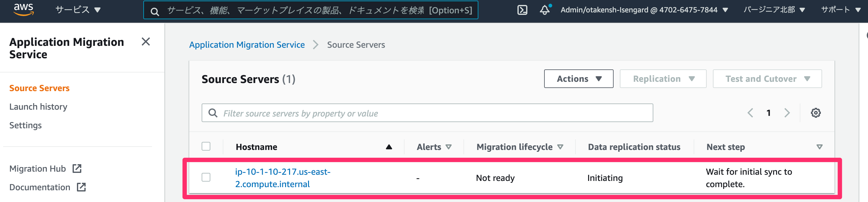
Task: Open the AWS home logo
Action: click(23, 10)
